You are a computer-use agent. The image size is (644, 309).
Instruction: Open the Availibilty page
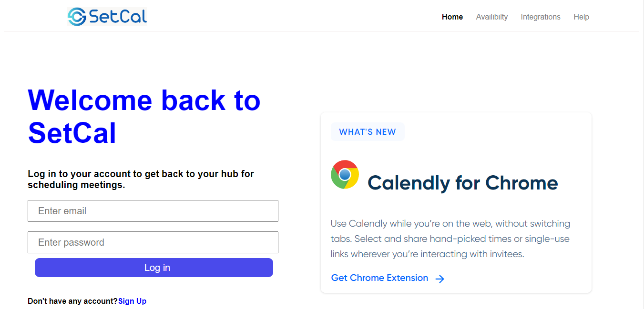tap(492, 17)
